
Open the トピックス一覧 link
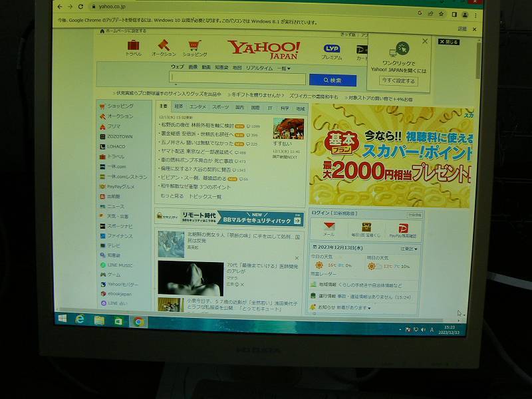[x=205, y=196]
